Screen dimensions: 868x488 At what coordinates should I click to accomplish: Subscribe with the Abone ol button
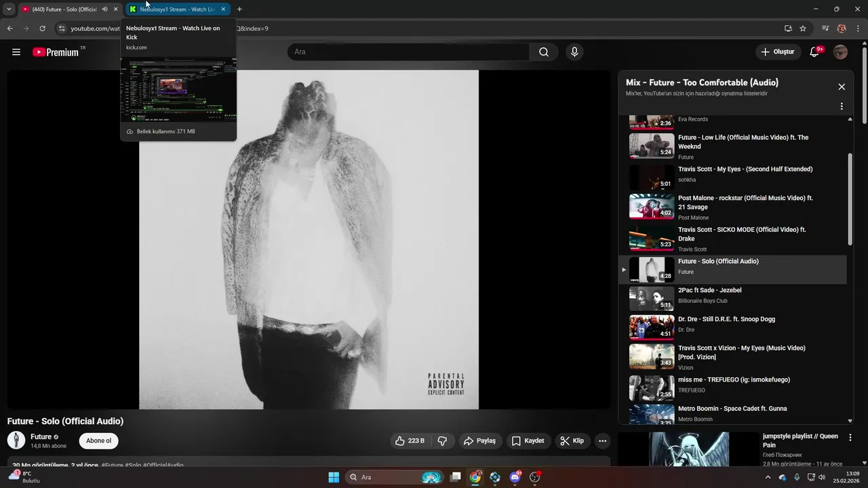pos(99,441)
